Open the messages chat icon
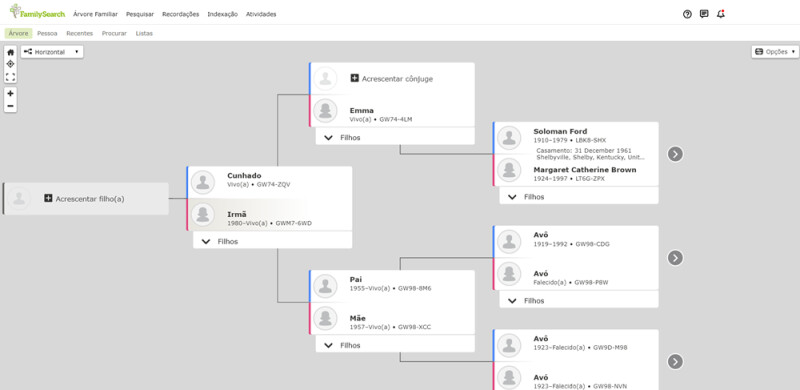 tap(704, 14)
